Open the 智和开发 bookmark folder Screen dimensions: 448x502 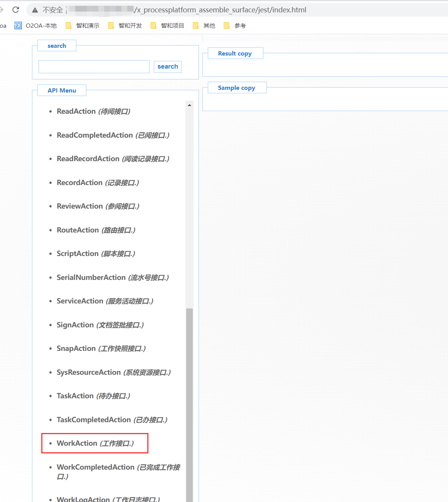pyautogui.click(x=125, y=26)
